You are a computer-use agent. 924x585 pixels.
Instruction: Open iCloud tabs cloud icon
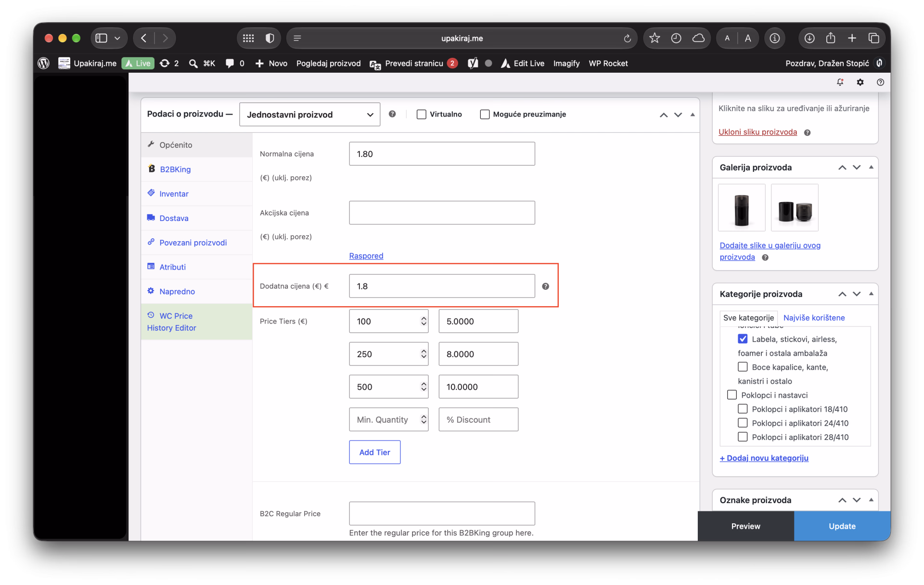tap(698, 38)
